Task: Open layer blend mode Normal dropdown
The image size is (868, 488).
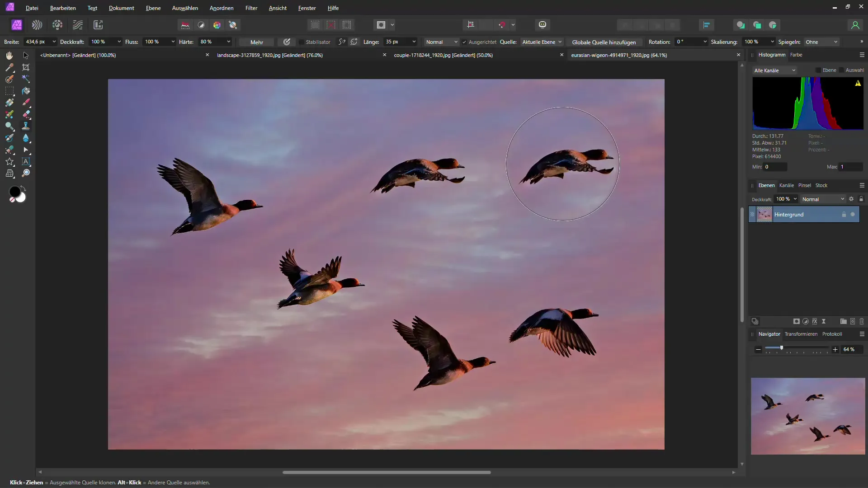Action: point(823,199)
